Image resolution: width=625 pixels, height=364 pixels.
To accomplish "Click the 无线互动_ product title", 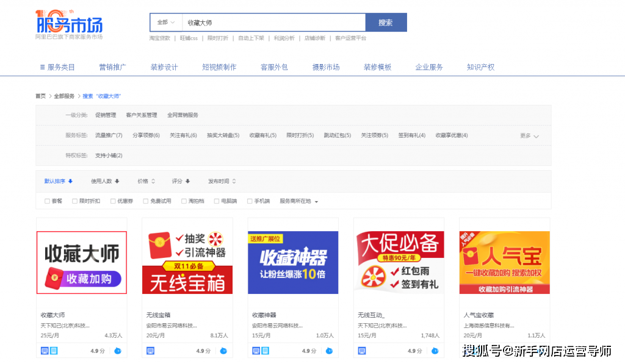I will pos(371,315).
